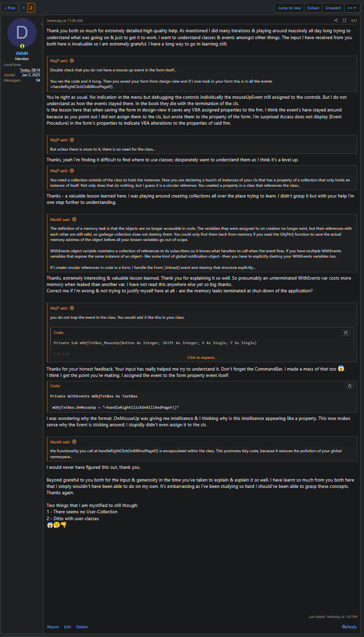The image size is (364, 637).
Task: Open the #21 post permalink
Action: [x=354, y=21]
